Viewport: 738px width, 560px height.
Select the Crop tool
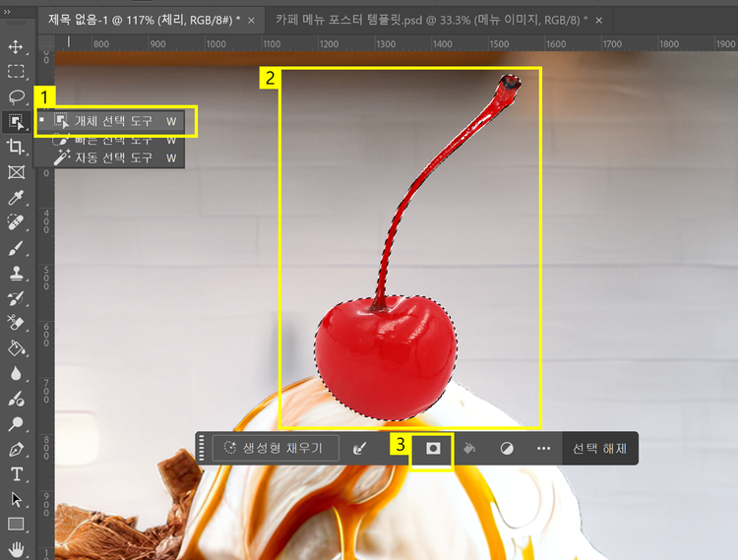click(16, 147)
